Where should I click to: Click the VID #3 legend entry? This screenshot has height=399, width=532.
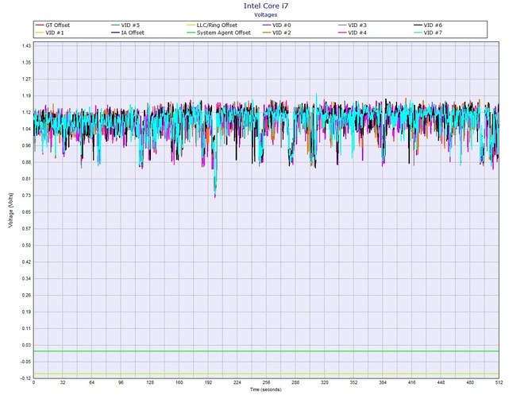coord(353,25)
